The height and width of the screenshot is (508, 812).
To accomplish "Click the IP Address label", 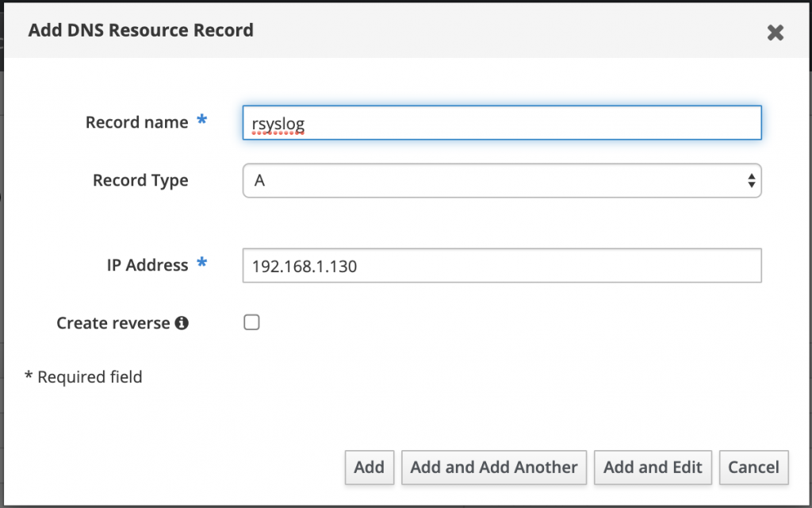I will pos(147,265).
